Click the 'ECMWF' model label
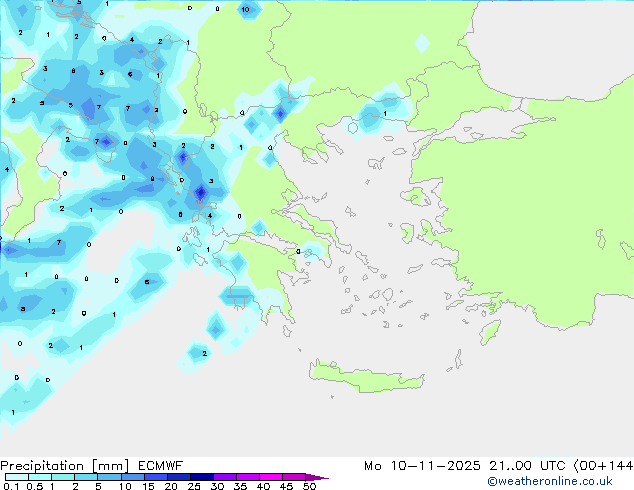 point(161,466)
